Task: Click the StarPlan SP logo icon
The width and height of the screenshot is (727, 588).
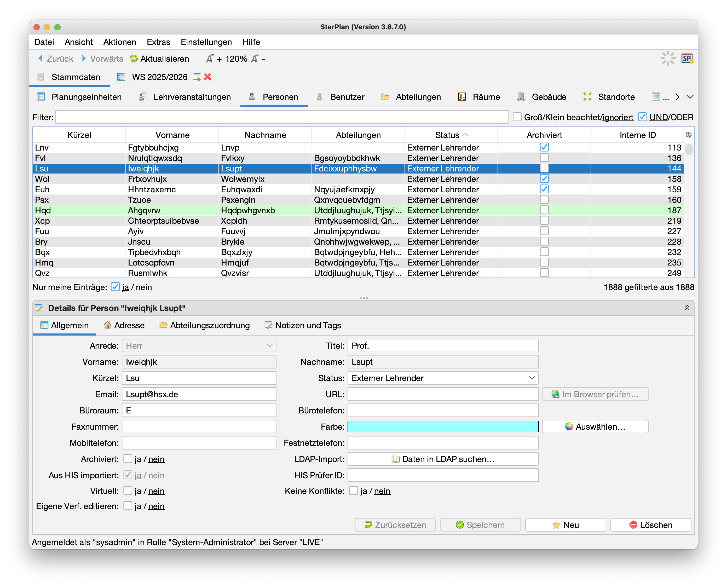Action: (687, 59)
